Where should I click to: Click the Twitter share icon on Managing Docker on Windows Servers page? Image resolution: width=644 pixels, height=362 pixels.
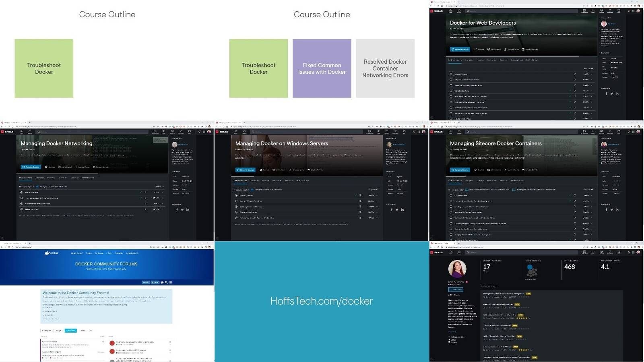pos(397,209)
